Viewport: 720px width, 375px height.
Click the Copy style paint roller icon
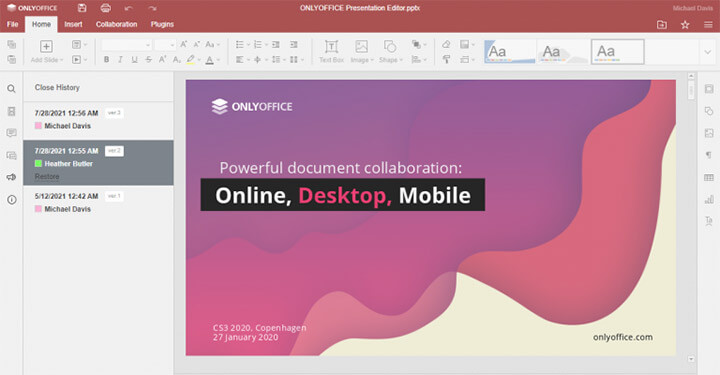coord(446,59)
